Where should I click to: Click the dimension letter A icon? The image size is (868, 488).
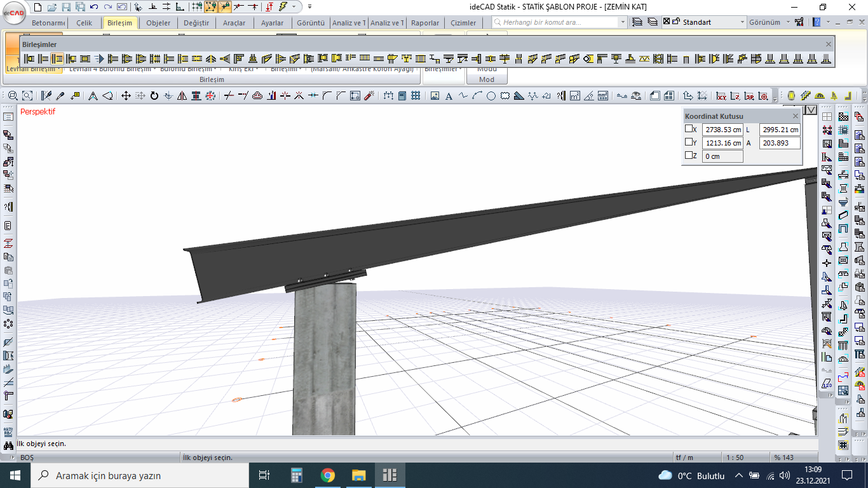(93, 96)
